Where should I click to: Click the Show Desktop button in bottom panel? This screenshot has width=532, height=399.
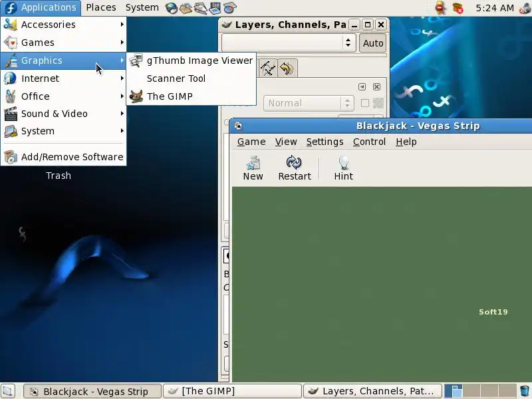8,391
